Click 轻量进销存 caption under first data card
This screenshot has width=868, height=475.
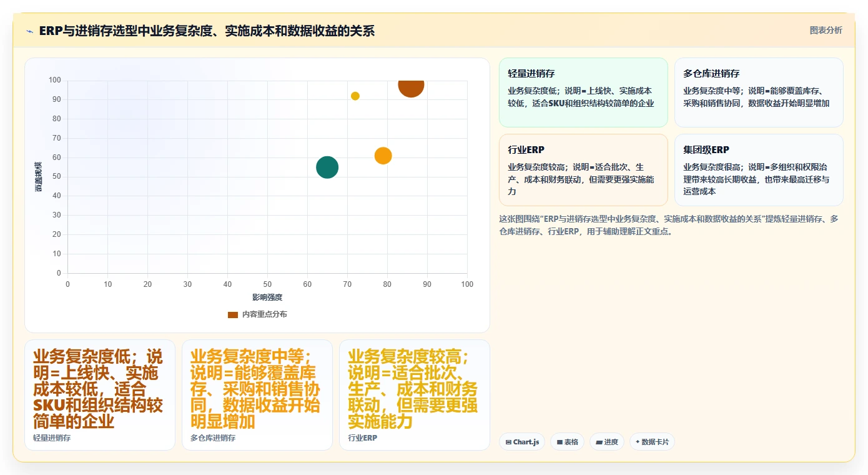(x=52, y=438)
